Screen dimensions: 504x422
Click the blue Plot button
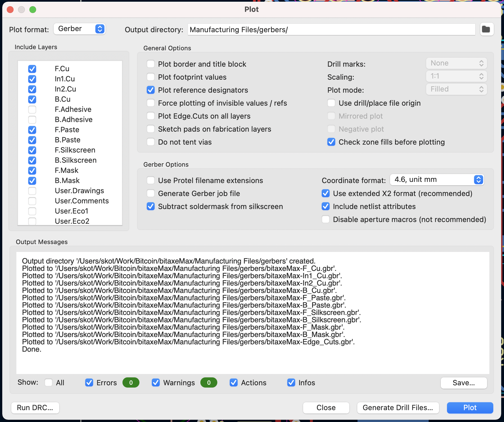point(470,408)
